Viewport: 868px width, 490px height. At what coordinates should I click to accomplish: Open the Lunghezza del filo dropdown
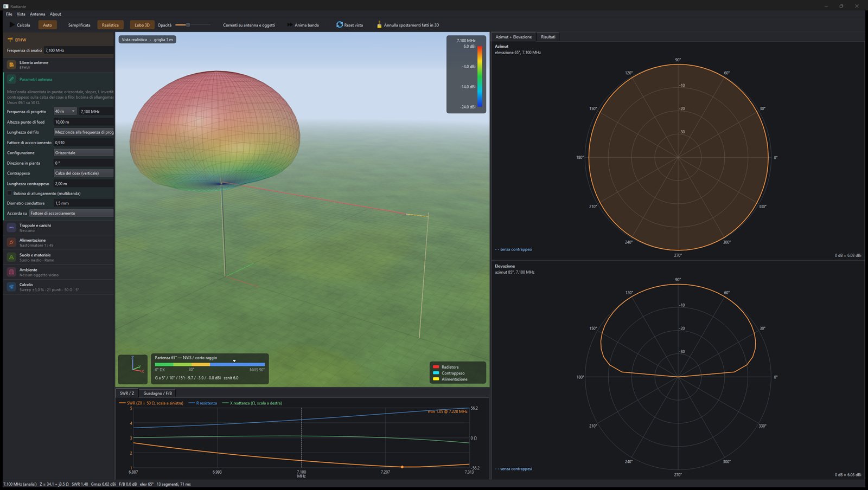click(x=84, y=132)
